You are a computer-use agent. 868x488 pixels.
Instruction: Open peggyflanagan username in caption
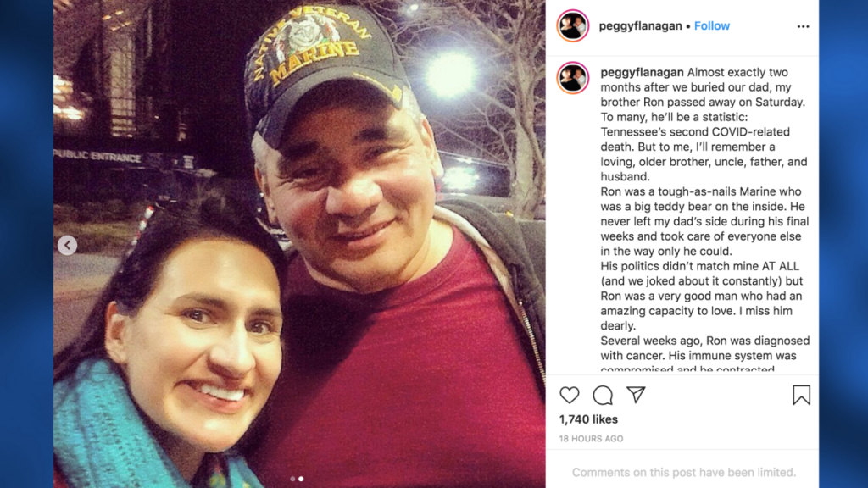[642, 72]
